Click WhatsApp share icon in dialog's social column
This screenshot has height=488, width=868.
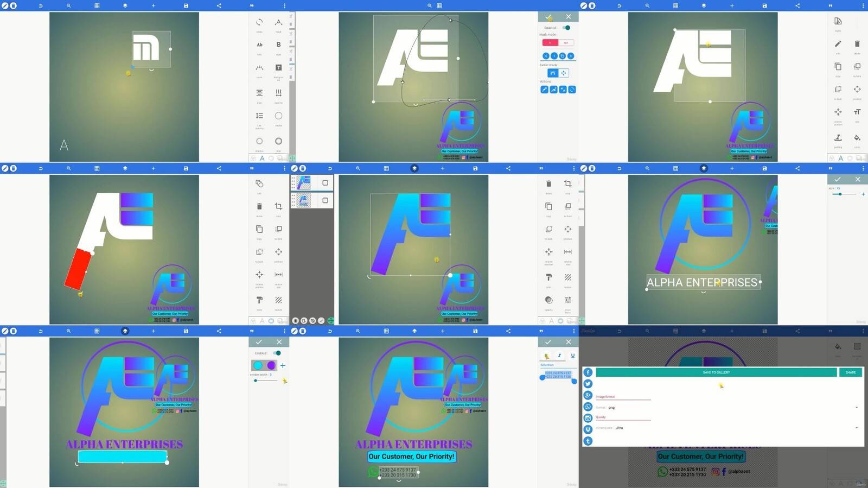point(588,407)
